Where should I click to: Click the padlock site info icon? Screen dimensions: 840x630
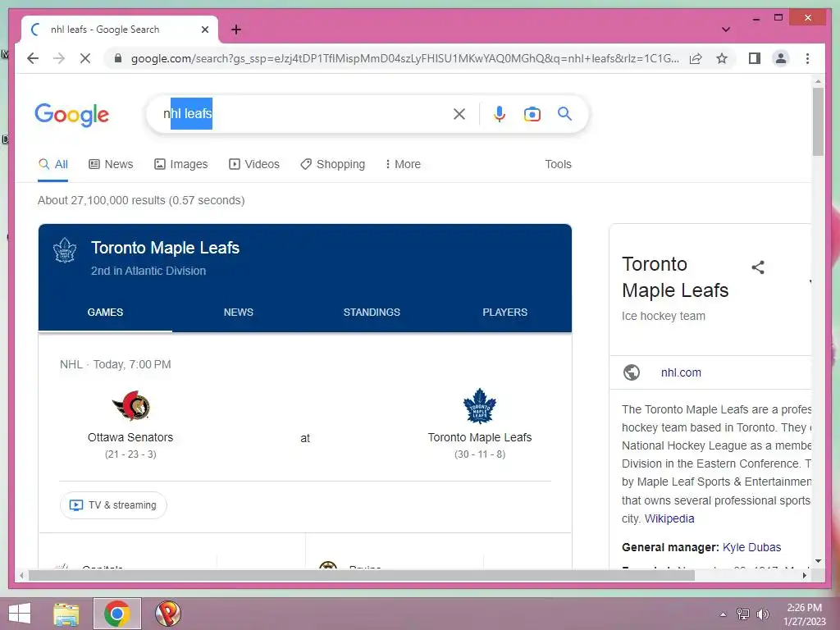(x=118, y=58)
